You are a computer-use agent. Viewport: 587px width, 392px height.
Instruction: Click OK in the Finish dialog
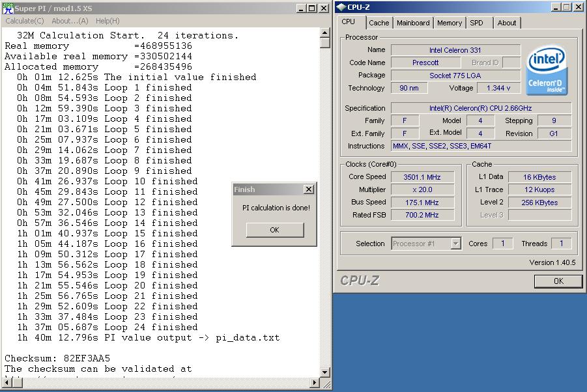275,230
